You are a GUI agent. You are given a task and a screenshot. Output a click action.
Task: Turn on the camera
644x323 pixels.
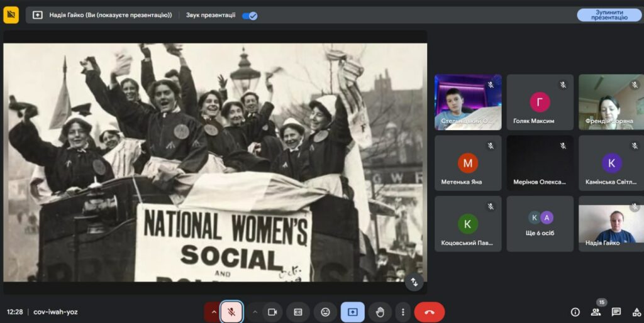click(x=272, y=312)
